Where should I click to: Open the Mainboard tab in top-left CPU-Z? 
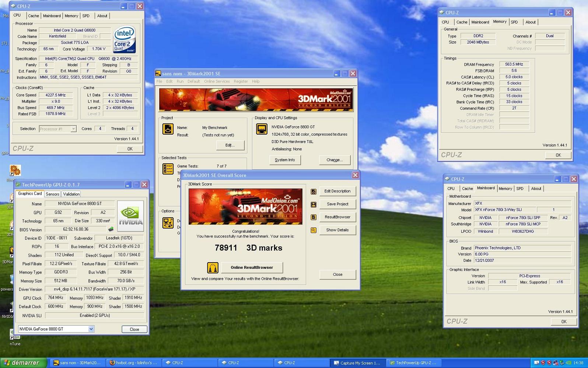[x=52, y=16]
